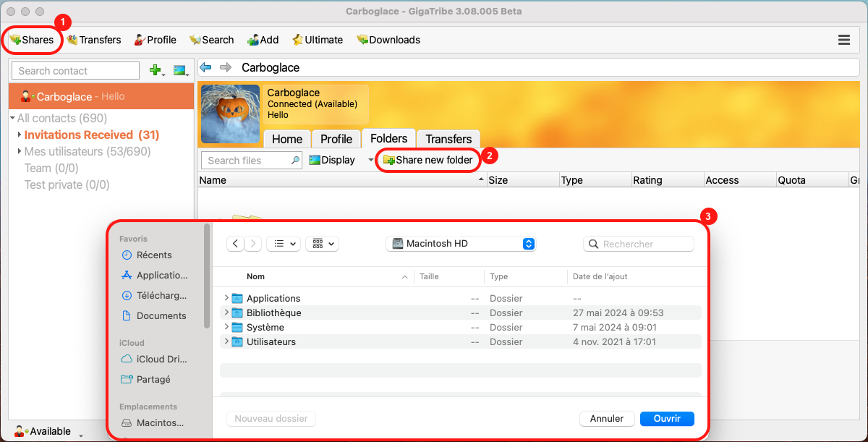Expand the Mes utilisateurs contact group
The width and height of the screenshot is (868, 442).
tap(20, 151)
